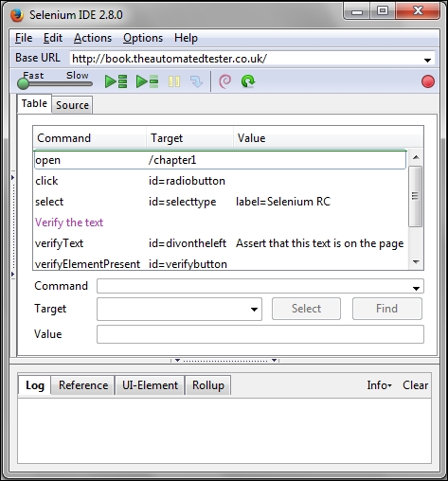This screenshot has height=481, width=448.
Task: Click the Find button
Action: [x=387, y=309]
